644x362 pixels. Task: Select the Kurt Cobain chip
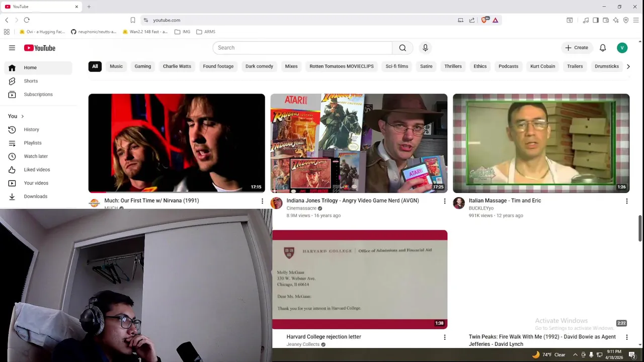542,66
